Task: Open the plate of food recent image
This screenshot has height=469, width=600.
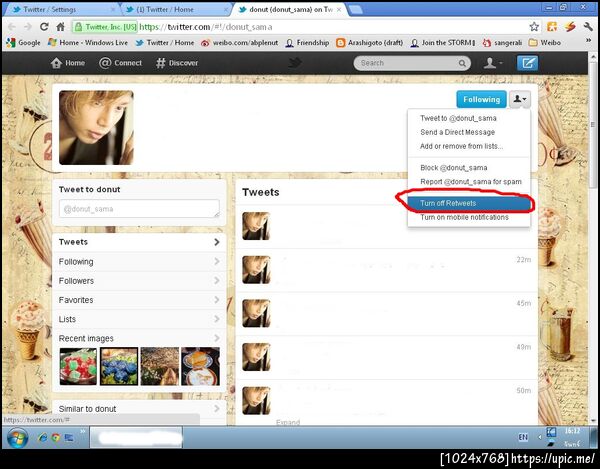Action: coord(201,366)
